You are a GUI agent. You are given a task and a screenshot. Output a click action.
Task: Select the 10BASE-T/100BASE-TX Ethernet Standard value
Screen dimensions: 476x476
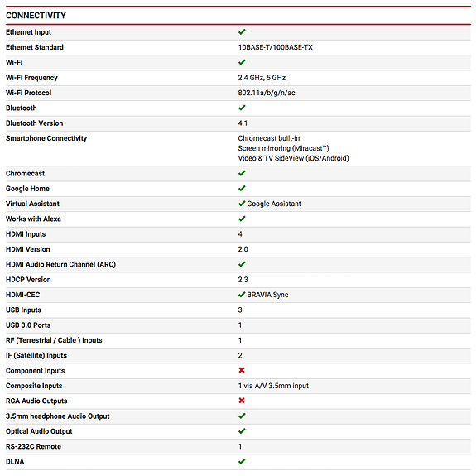pos(275,47)
